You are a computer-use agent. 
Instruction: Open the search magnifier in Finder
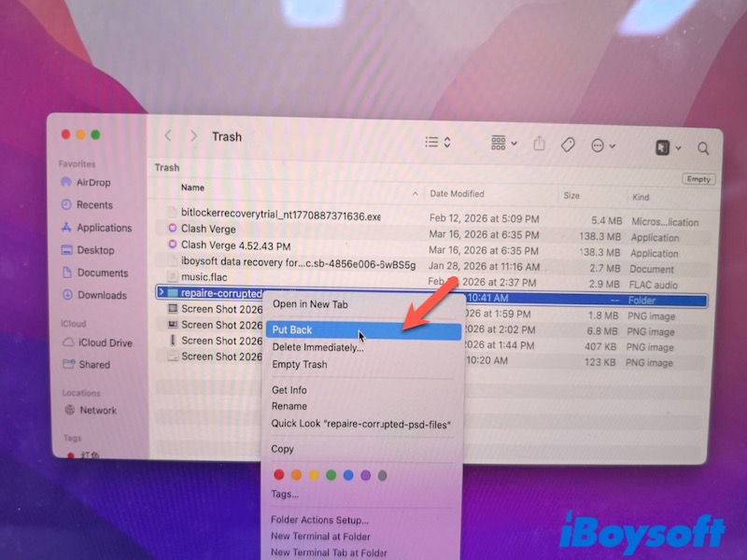703,148
